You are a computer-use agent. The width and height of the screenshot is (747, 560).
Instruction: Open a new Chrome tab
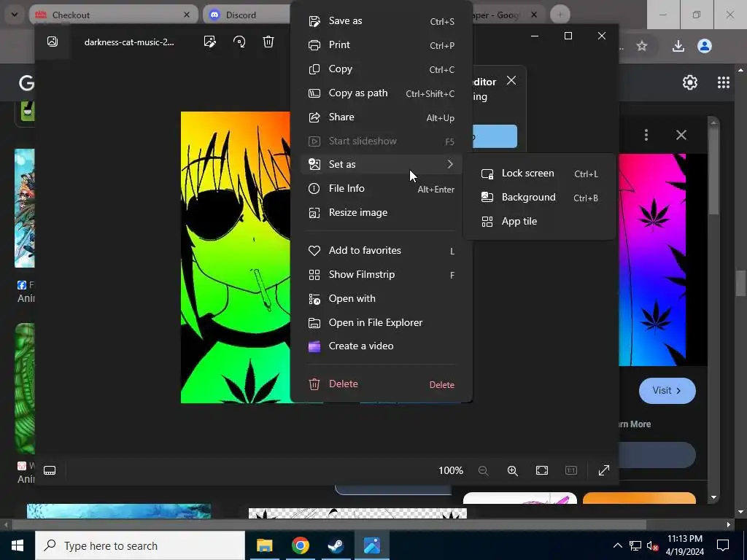[x=560, y=15]
